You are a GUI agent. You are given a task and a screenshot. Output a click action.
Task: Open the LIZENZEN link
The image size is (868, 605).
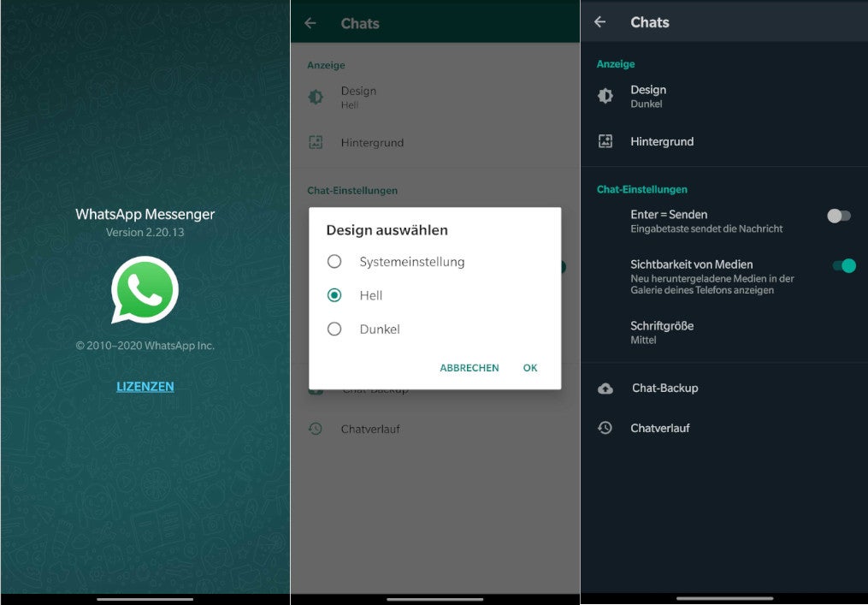[x=145, y=386]
